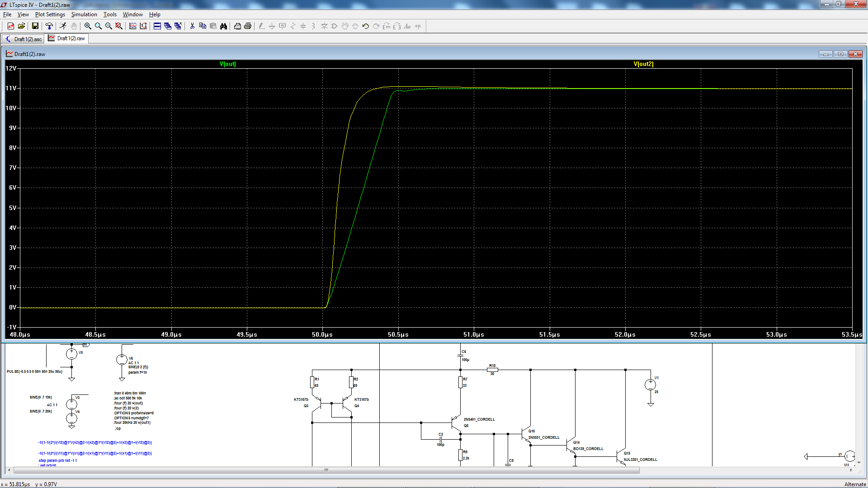Open the Simulation menu
This screenshot has height=488, width=868.
point(84,14)
